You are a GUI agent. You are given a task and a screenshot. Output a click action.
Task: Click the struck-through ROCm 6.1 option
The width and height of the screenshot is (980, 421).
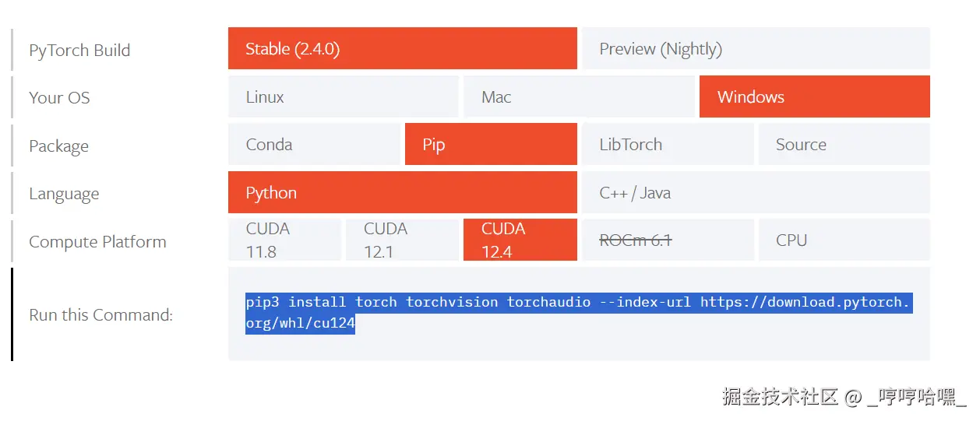[668, 240]
